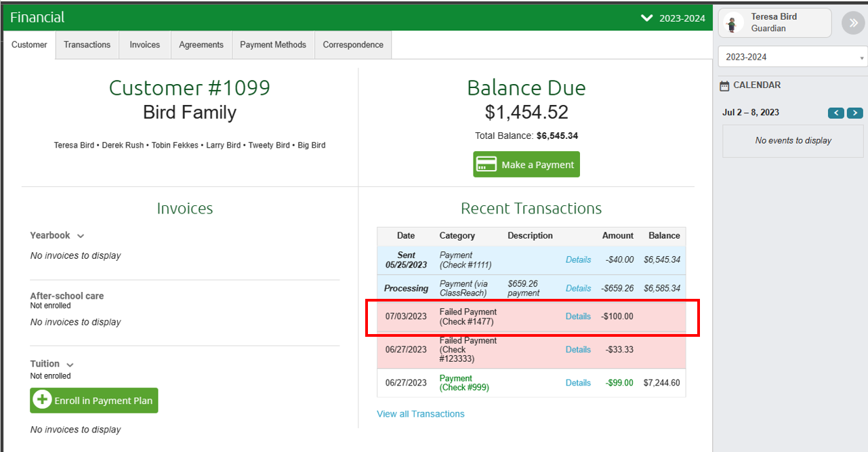Click the Enroll in Payment Plan button
Screen dimensions: 868x452
(x=94, y=400)
